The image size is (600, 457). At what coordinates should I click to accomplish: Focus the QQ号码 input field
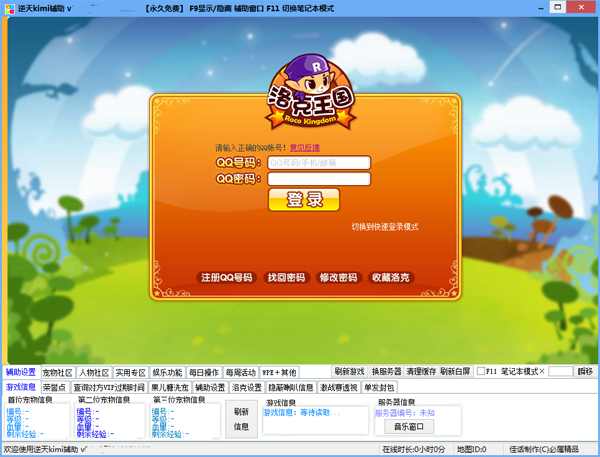319,163
